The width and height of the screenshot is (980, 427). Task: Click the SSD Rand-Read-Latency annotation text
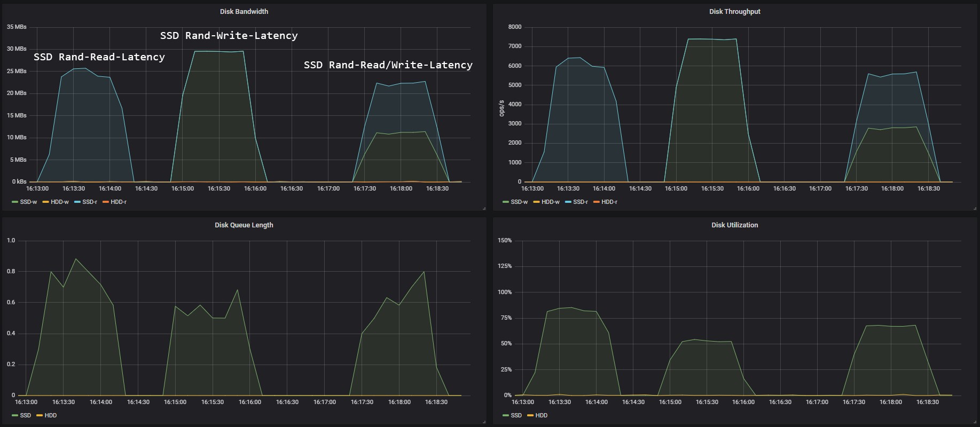99,57
